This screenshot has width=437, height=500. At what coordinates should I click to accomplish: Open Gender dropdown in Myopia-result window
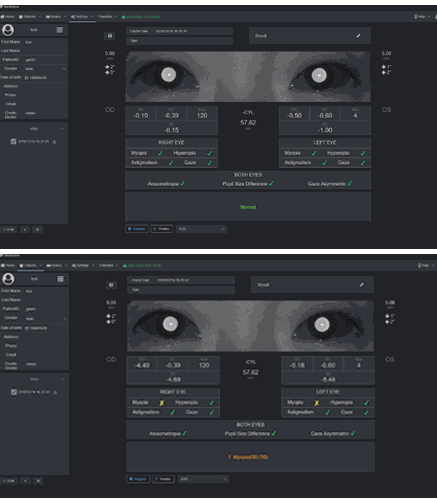click(x=46, y=319)
